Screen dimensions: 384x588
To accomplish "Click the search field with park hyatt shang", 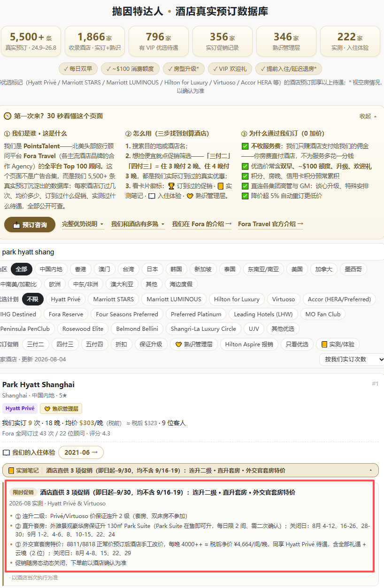I will (192, 252).
